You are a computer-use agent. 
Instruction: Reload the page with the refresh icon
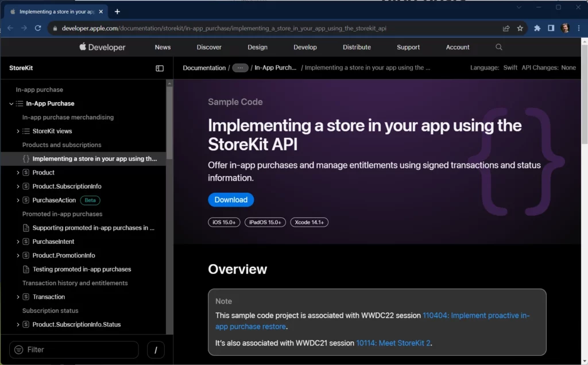38,28
